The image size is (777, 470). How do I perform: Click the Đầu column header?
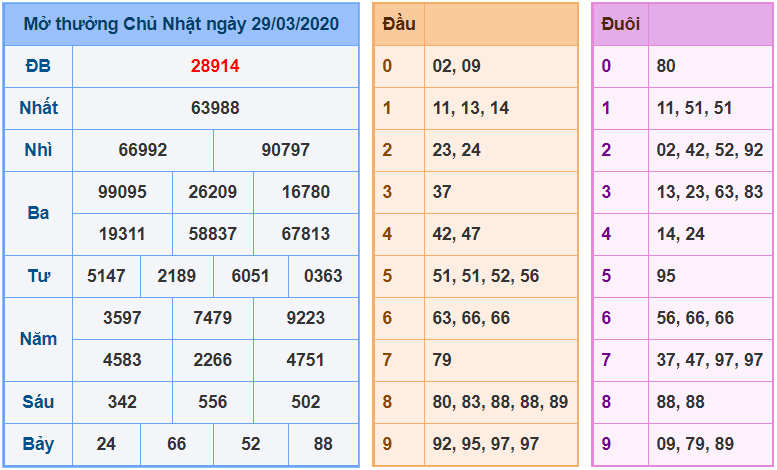(399, 24)
